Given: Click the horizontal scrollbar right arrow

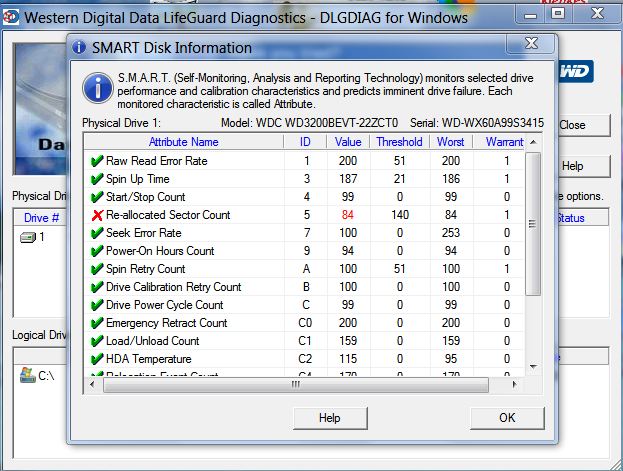Looking at the screenshot, I should (x=515, y=385).
